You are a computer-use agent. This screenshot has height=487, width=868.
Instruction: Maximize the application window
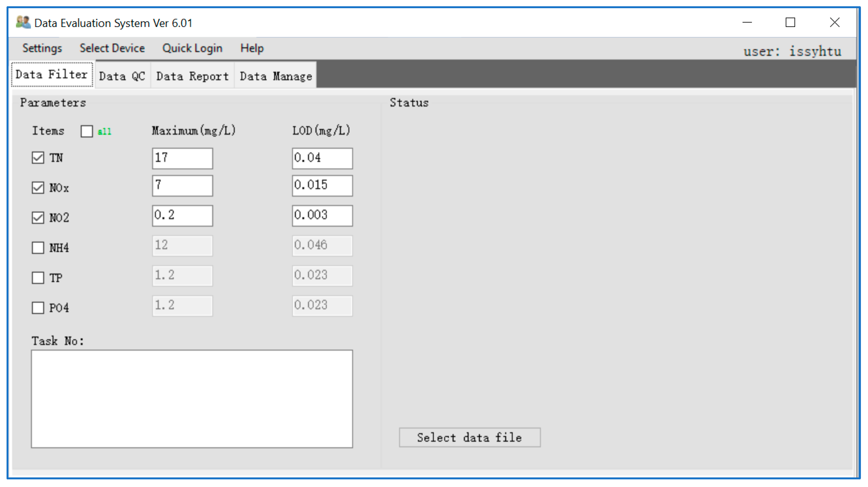tap(790, 23)
